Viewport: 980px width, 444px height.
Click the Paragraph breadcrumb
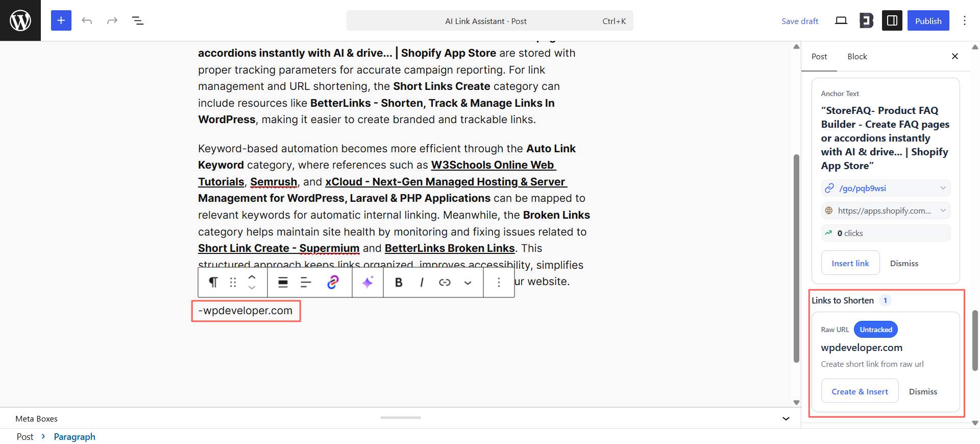[75, 437]
